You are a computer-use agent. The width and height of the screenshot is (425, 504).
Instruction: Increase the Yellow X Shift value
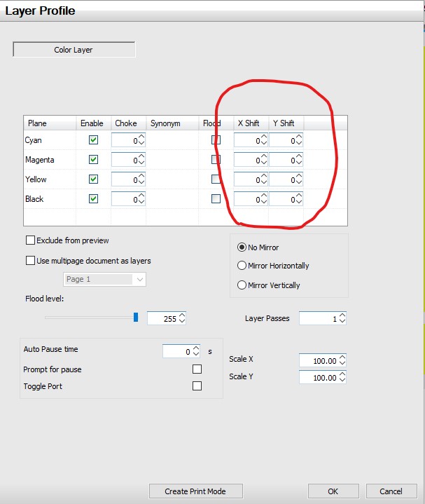point(264,177)
